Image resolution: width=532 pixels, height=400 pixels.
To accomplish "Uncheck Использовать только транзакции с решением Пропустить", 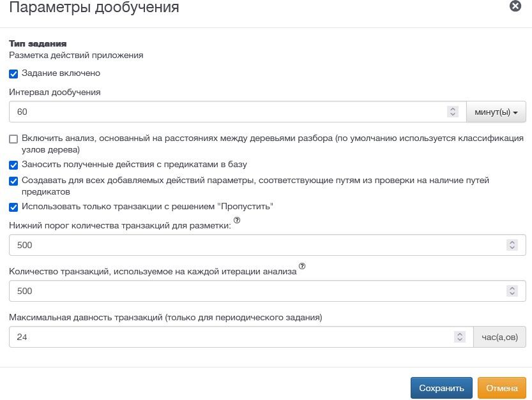I will coord(13,207).
